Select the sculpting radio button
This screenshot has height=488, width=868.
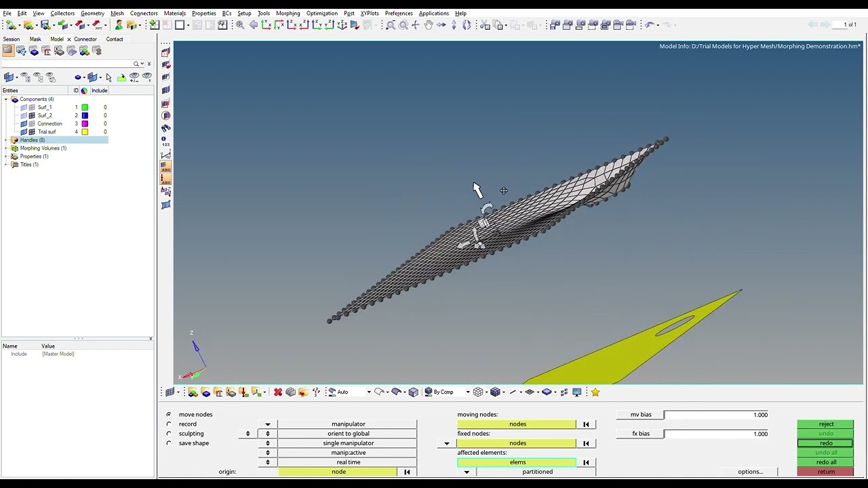click(x=169, y=433)
